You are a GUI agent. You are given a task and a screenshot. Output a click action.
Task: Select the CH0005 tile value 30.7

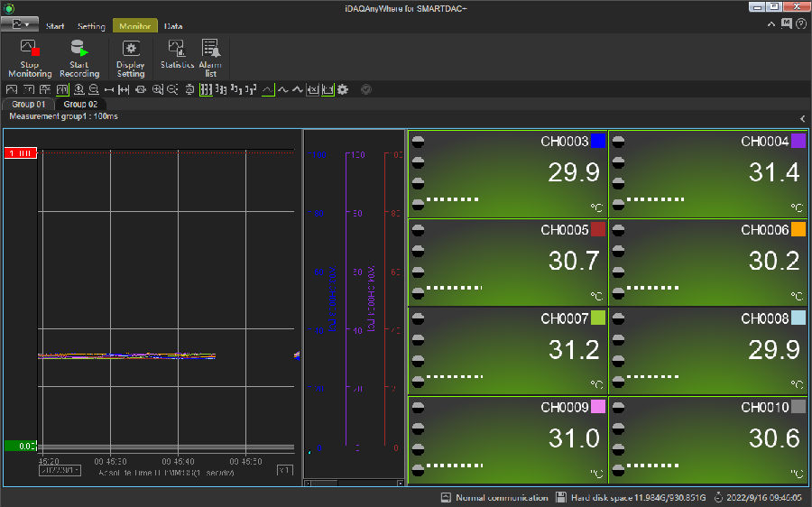click(574, 261)
